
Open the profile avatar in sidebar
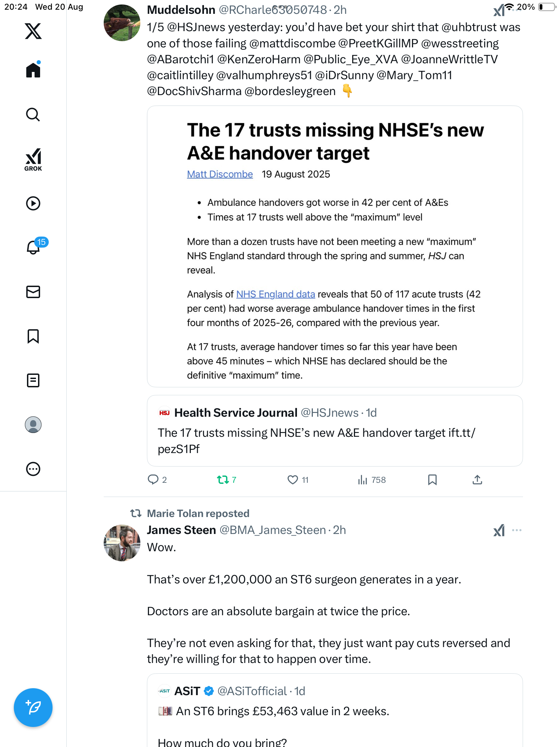tap(33, 425)
